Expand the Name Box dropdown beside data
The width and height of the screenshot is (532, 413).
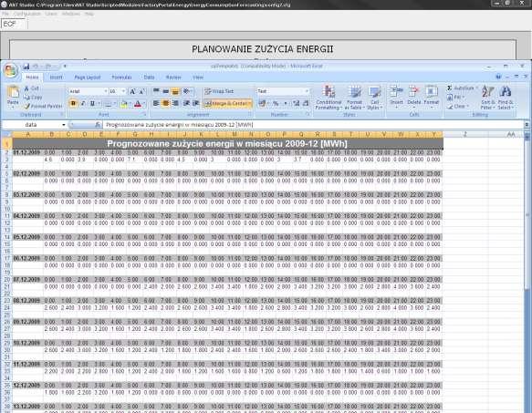click(x=64, y=125)
